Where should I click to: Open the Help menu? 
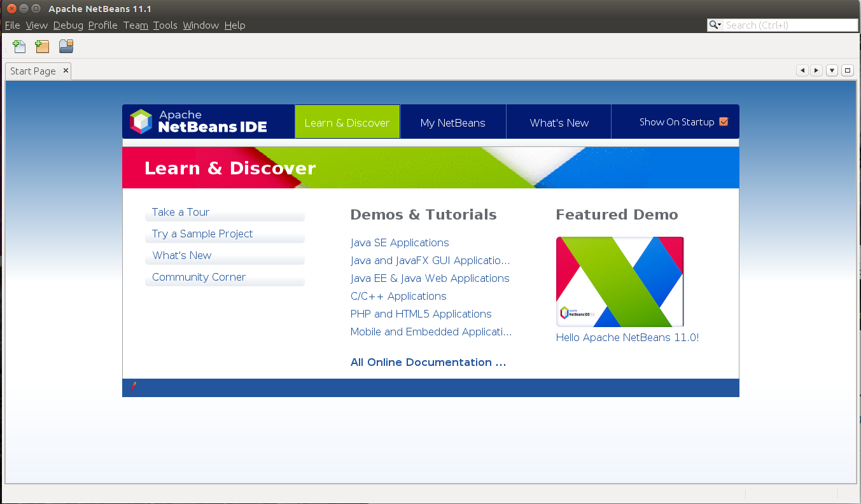click(235, 25)
